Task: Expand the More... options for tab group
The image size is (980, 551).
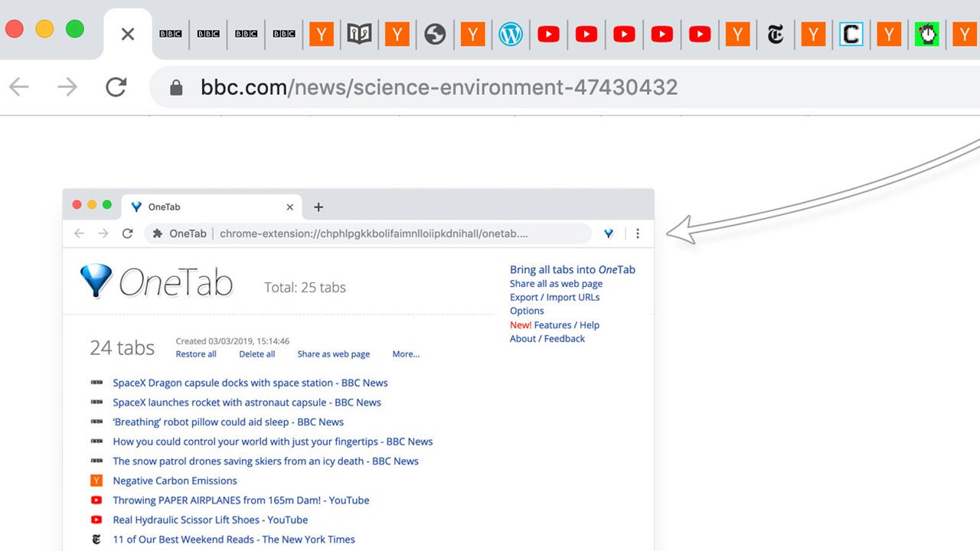Action: tap(406, 354)
